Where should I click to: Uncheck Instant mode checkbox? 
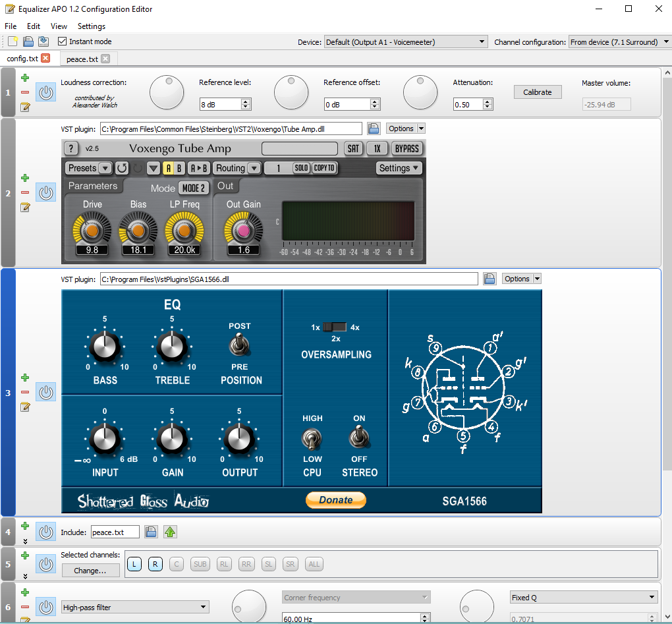(x=63, y=41)
